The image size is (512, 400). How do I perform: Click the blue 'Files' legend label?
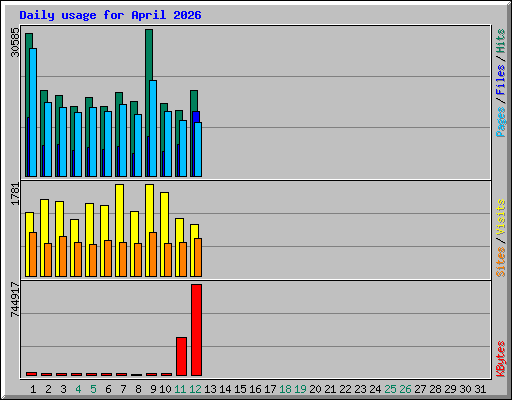coord(500,80)
